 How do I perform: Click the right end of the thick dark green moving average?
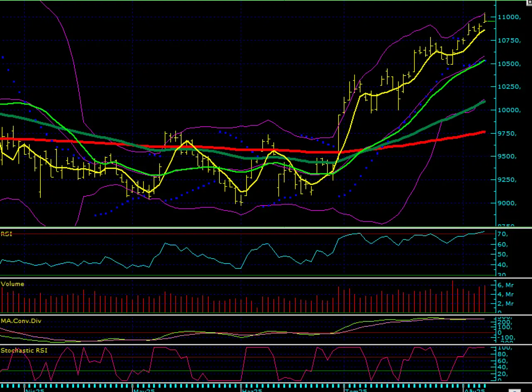[x=483, y=101]
